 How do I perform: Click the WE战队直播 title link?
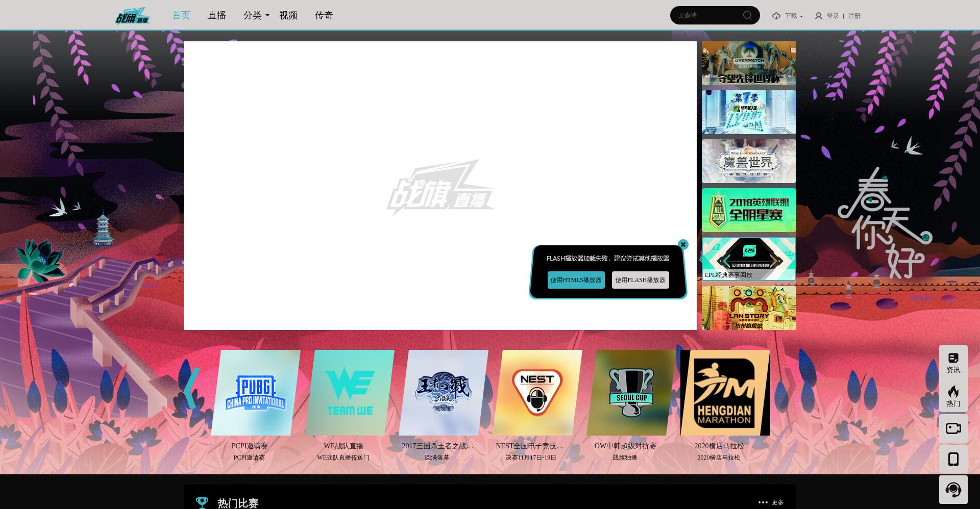click(x=344, y=446)
